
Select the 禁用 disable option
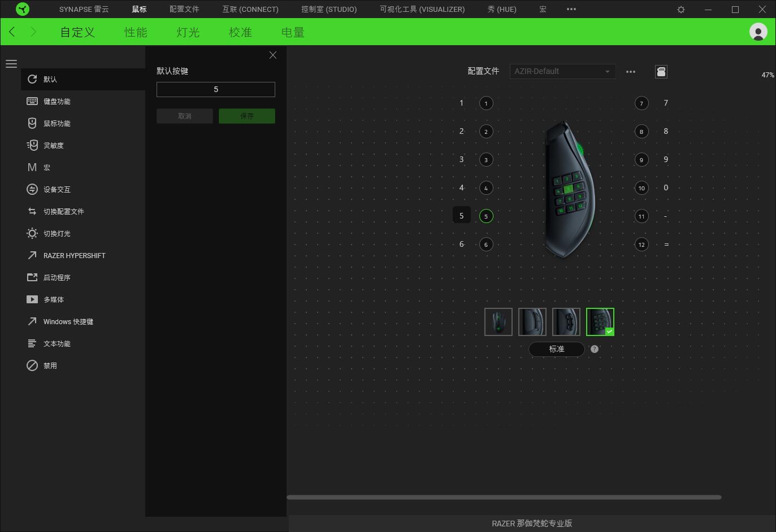(83, 365)
